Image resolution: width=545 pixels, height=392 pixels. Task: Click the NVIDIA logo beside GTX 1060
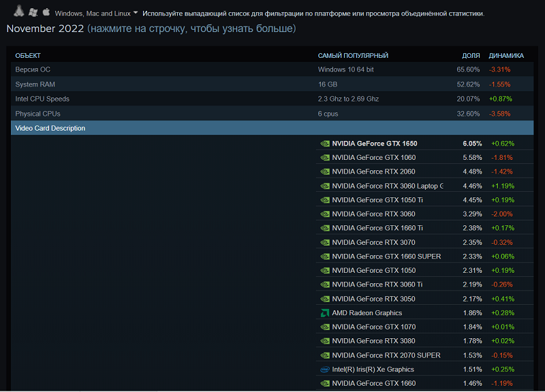tap(325, 158)
